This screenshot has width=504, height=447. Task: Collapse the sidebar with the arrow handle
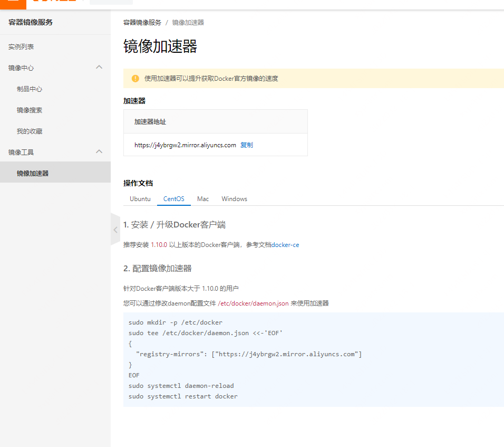(115, 230)
